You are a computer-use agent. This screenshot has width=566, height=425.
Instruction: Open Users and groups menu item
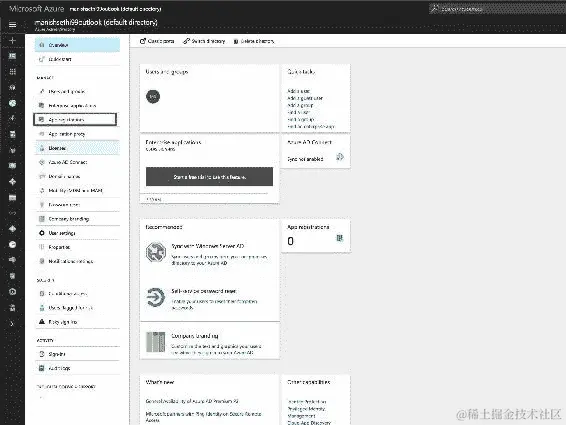(77, 92)
